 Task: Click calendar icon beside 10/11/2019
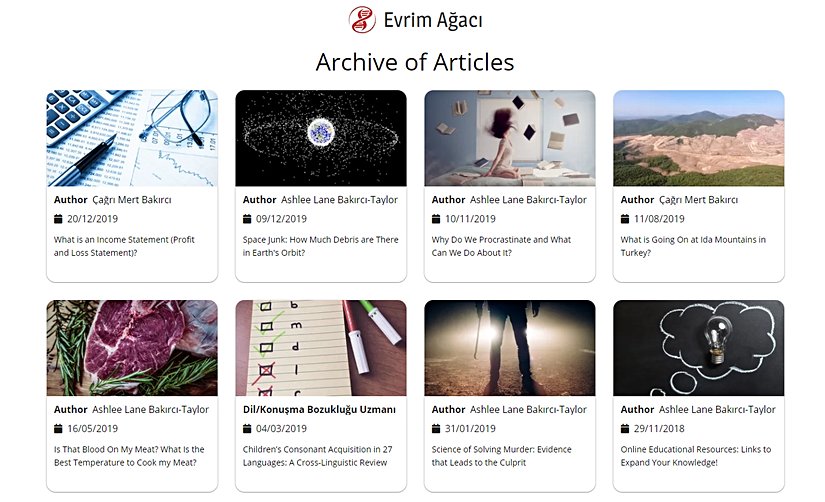coord(436,219)
